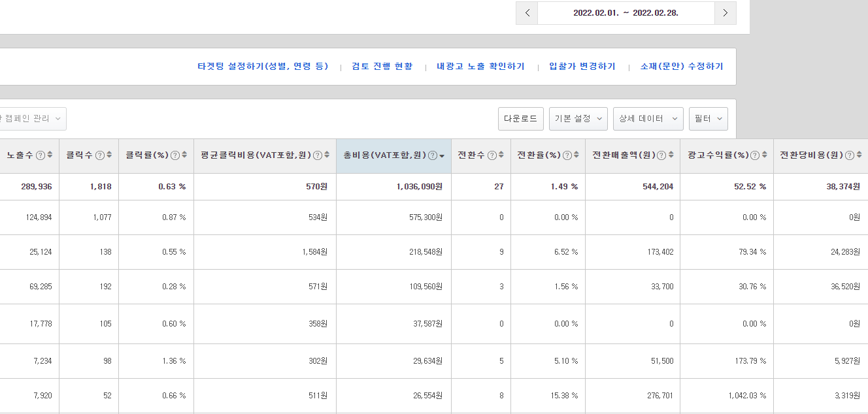Click help icon beside 광고수익률(%)
The image size is (868, 414).
pos(755,155)
